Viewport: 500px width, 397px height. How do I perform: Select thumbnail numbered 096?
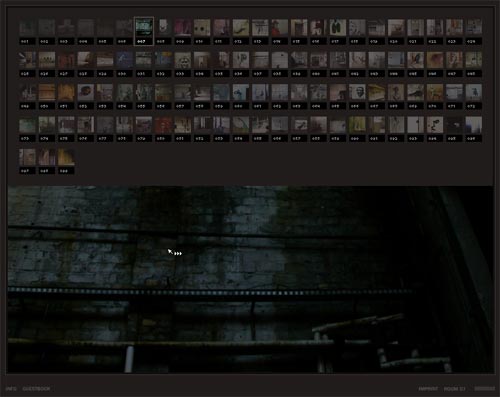pos(474,124)
